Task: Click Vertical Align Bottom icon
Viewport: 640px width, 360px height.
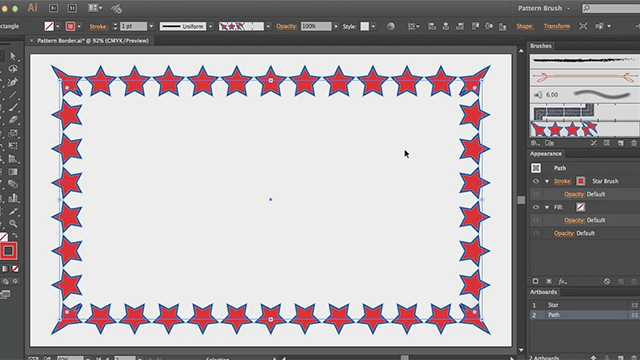Action: pos(503,27)
